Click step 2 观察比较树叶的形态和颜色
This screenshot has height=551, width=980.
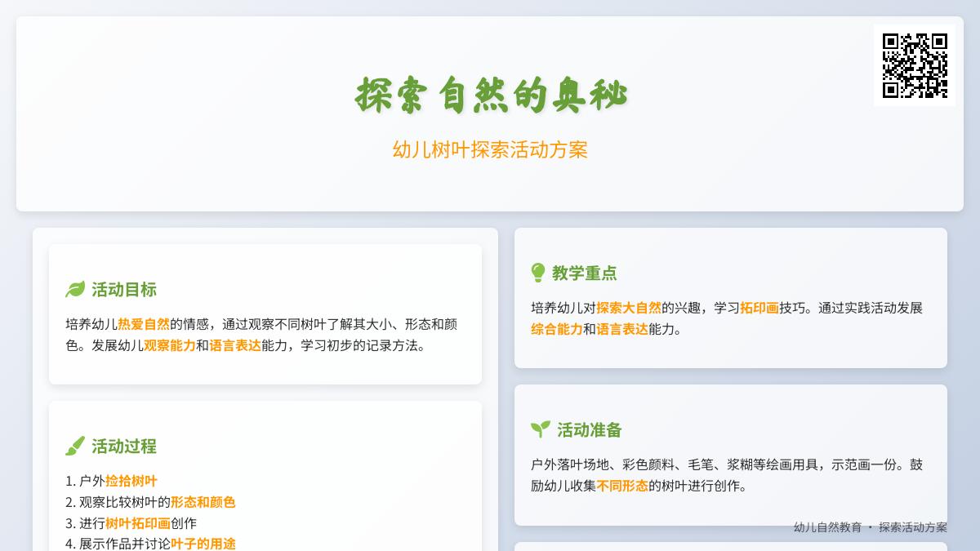pyautogui.click(x=150, y=502)
